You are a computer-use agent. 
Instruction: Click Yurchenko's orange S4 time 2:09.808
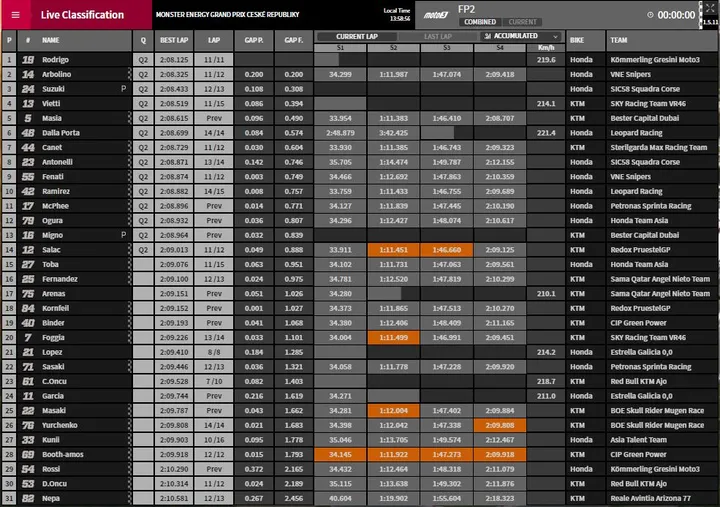pyautogui.click(x=500, y=425)
